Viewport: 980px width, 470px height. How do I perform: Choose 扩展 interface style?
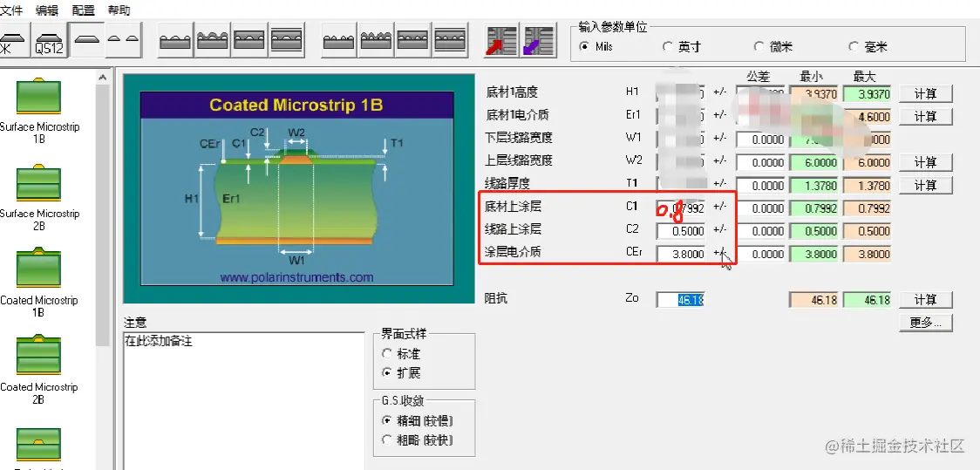401,373
